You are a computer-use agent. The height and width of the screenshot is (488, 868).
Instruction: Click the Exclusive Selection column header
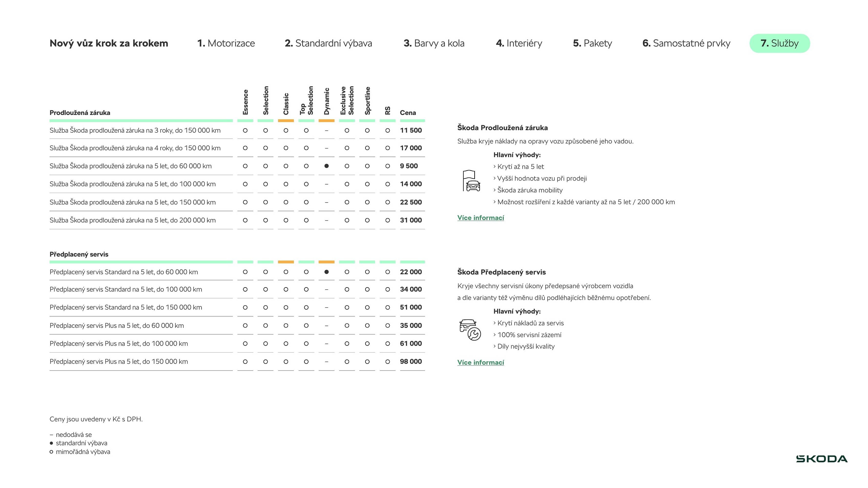(x=347, y=100)
